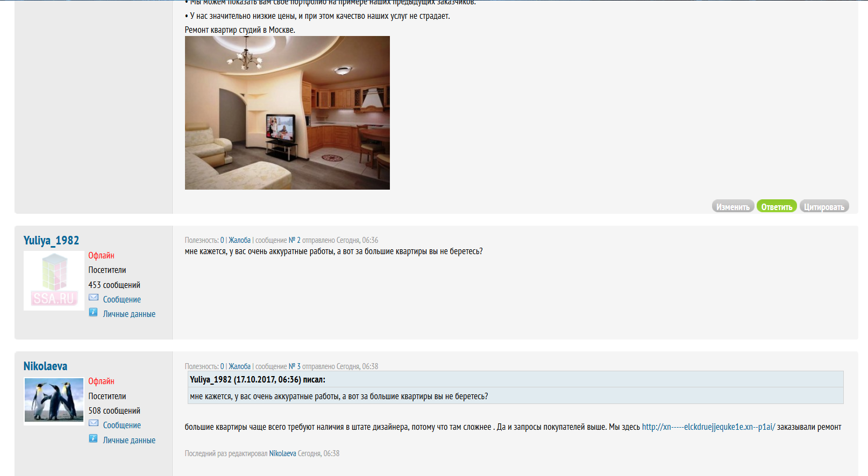Click the Цитировать button

(824, 206)
